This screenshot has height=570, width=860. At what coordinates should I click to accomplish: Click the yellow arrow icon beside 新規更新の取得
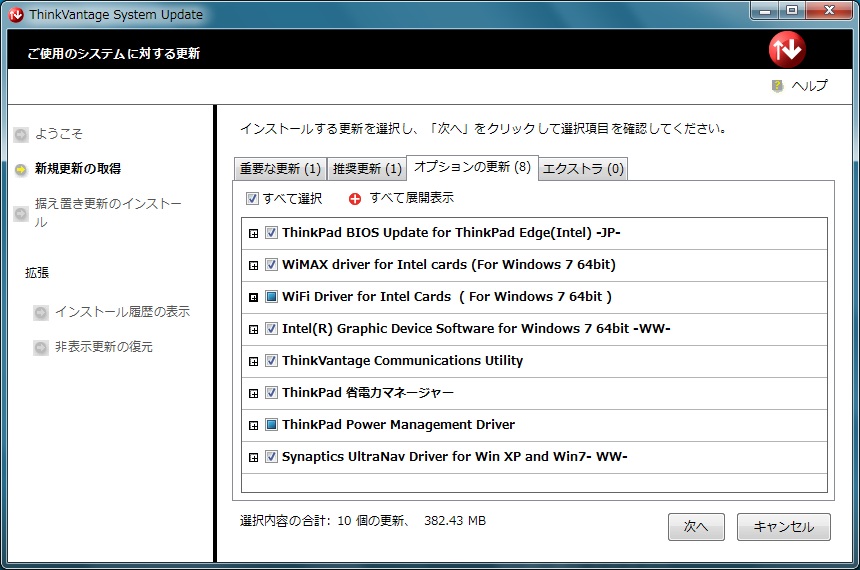pyautogui.click(x=21, y=170)
